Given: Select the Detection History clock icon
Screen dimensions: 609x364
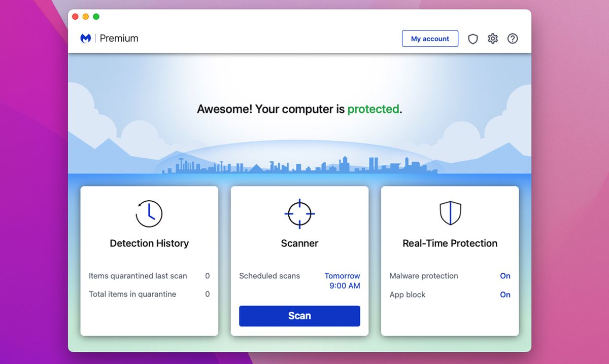Looking at the screenshot, I should [x=149, y=213].
